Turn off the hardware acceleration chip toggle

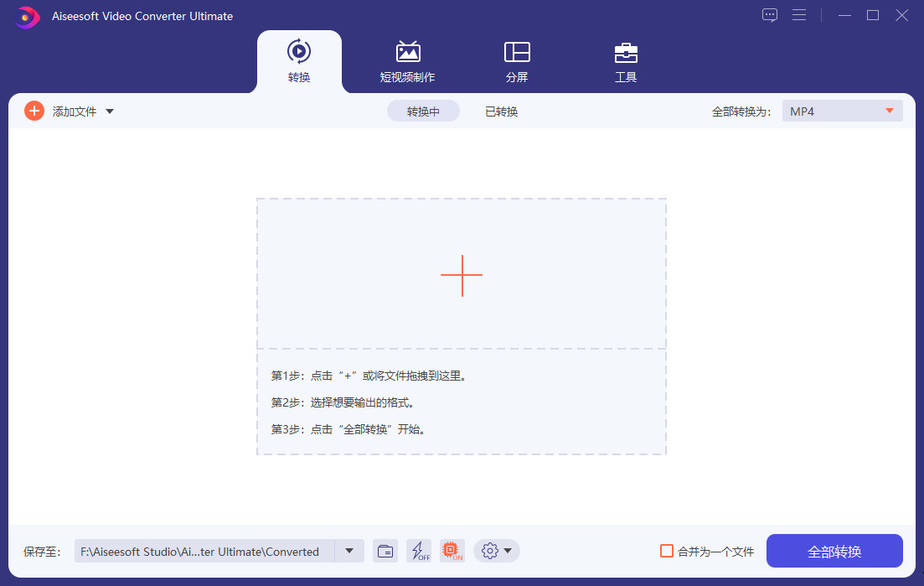[x=452, y=551]
